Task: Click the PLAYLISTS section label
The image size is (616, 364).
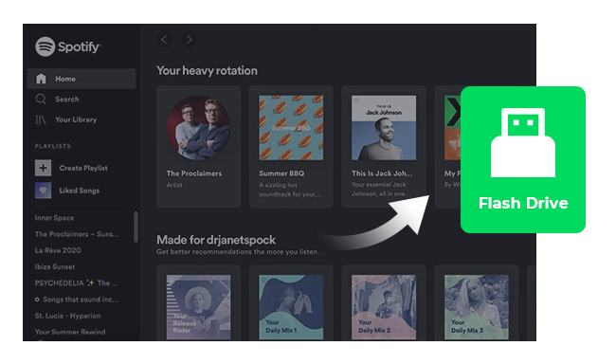Action: tap(53, 146)
